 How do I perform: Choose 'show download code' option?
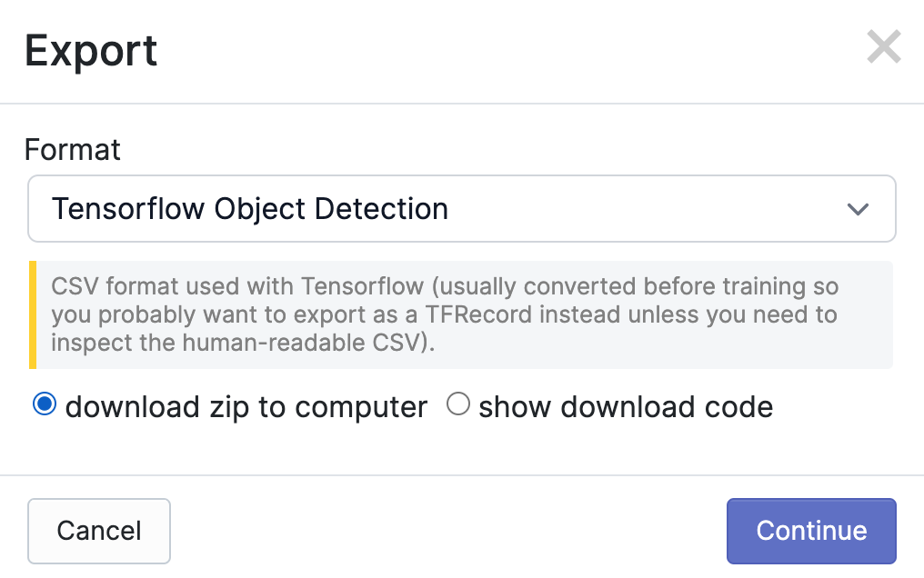pos(458,404)
